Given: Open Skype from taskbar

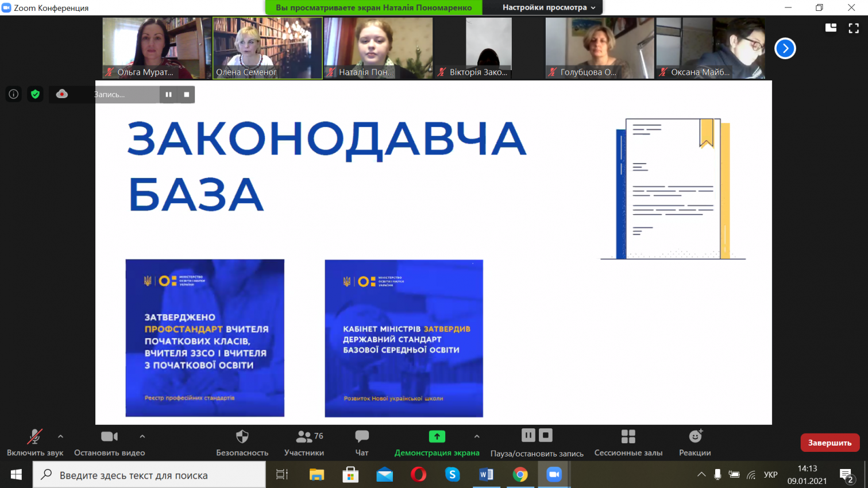Looking at the screenshot, I should (452, 475).
